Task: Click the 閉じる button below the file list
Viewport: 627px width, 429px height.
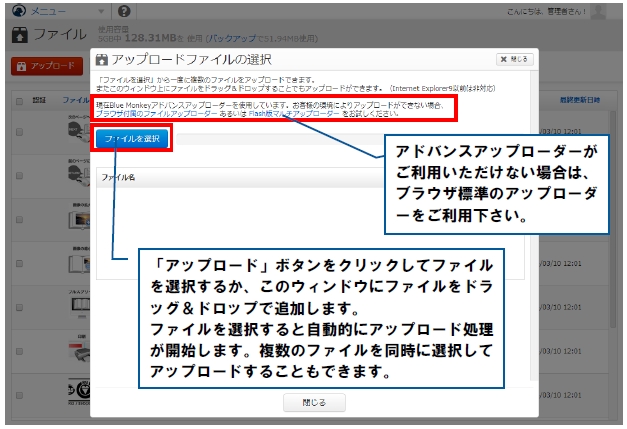Action: [314, 402]
